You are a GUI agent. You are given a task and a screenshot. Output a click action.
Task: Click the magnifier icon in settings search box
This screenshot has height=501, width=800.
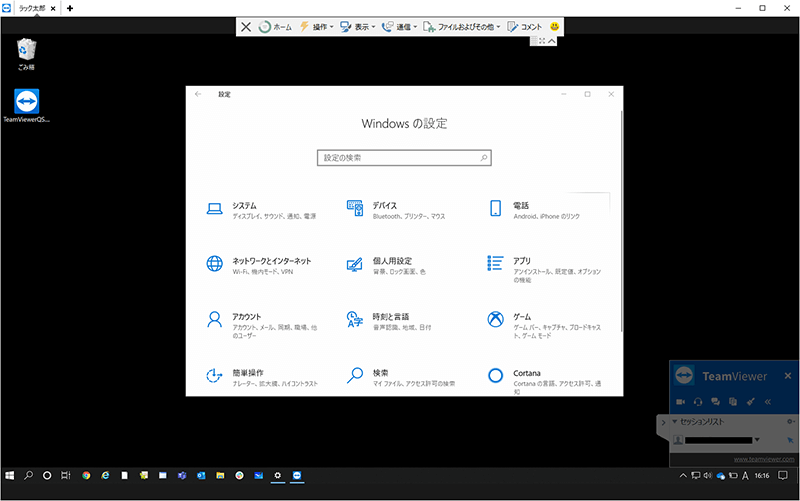pyautogui.click(x=483, y=158)
